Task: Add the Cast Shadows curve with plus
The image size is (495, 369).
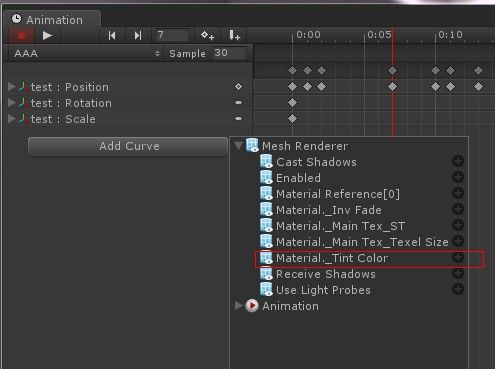Action: (x=458, y=161)
